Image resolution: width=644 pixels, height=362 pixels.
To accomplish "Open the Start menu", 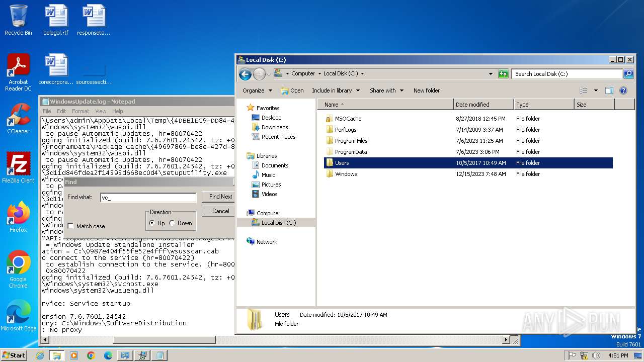I will tap(14, 355).
